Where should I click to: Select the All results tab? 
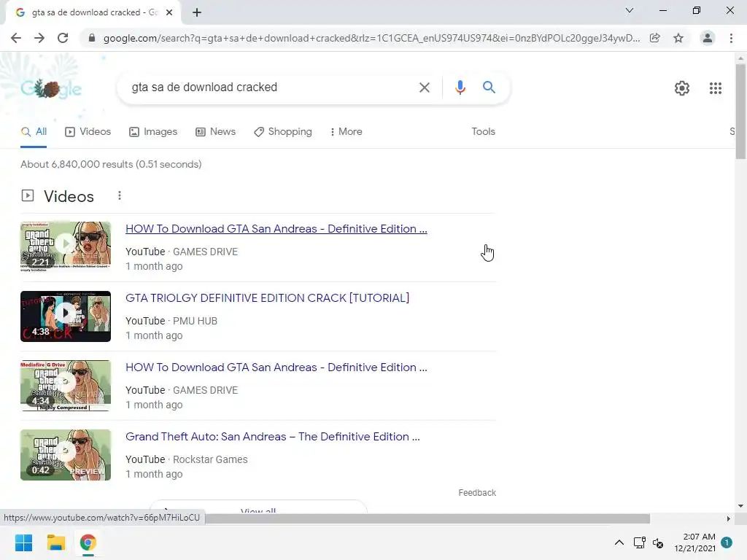click(34, 132)
